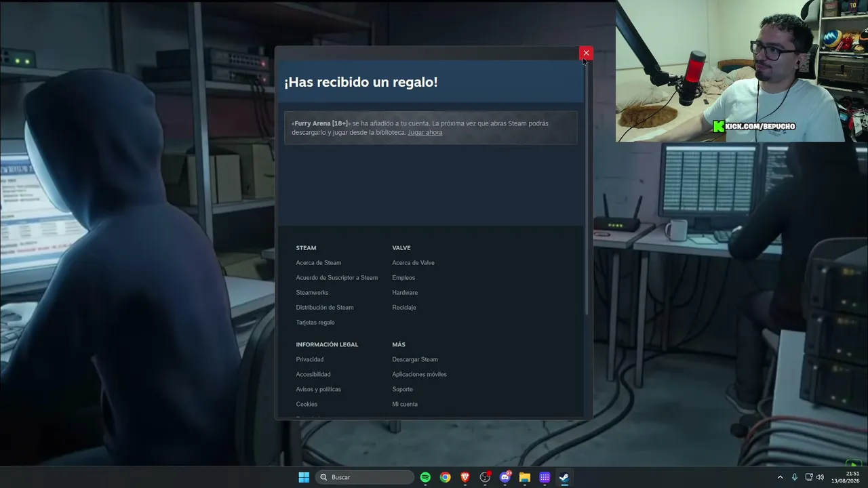The width and height of the screenshot is (868, 488).
Task: Open File Explorer from the taskbar
Action: (x=525, y=477)
